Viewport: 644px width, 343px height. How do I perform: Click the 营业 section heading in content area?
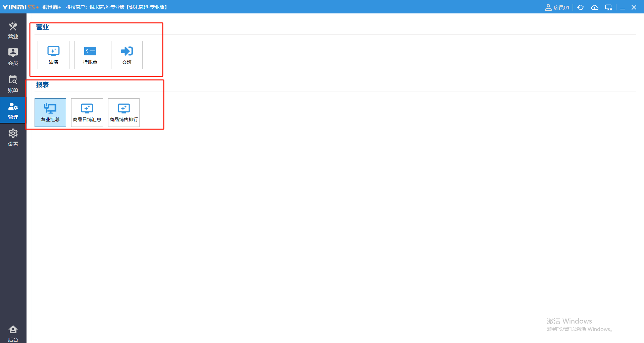42,27
